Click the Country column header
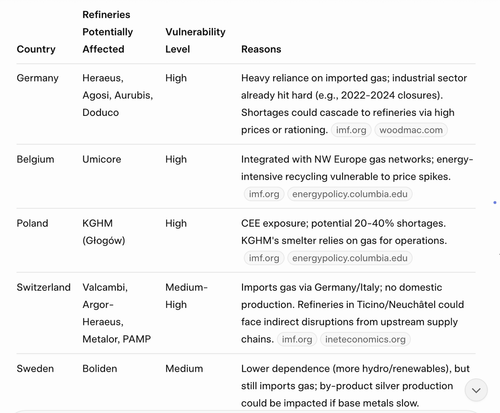The image size is (500, 413). 36,49
